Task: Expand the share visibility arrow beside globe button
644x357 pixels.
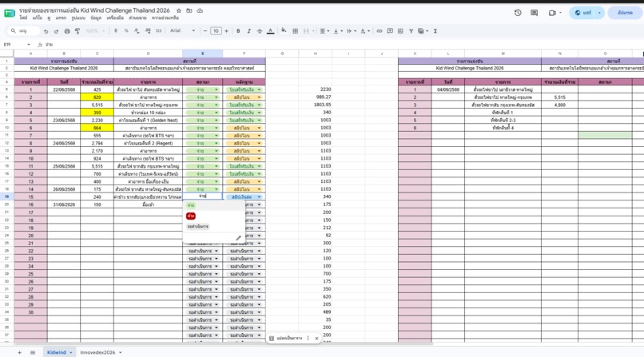Action: (x=599, y=13)
